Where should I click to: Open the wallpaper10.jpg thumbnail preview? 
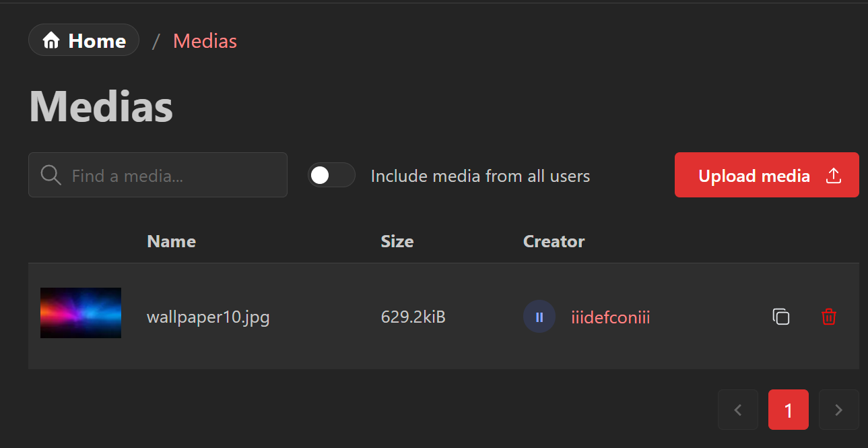(x=80, y=313)
